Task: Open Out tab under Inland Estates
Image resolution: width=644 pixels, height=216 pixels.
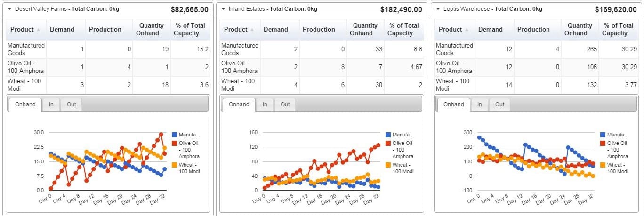Action: click(x=285, y=104)
